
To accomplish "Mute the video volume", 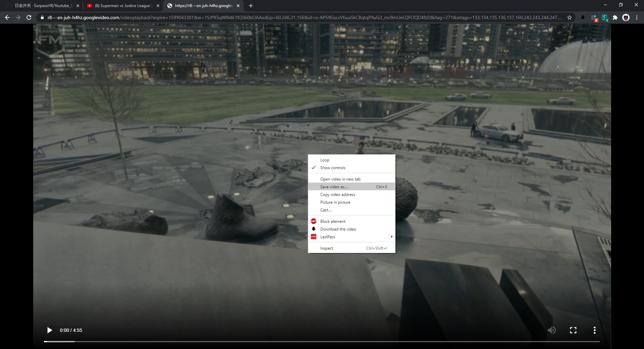I will click(x=552, y=330).
